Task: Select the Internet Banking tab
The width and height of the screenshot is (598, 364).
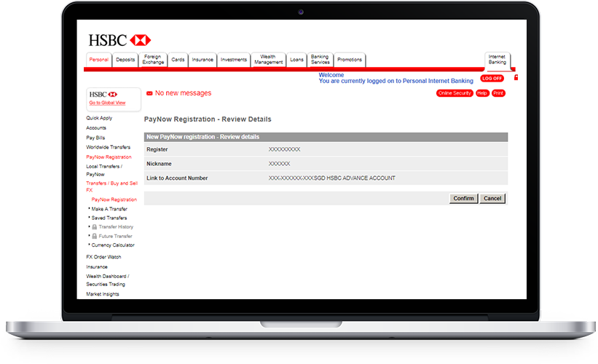Action: 497,60
